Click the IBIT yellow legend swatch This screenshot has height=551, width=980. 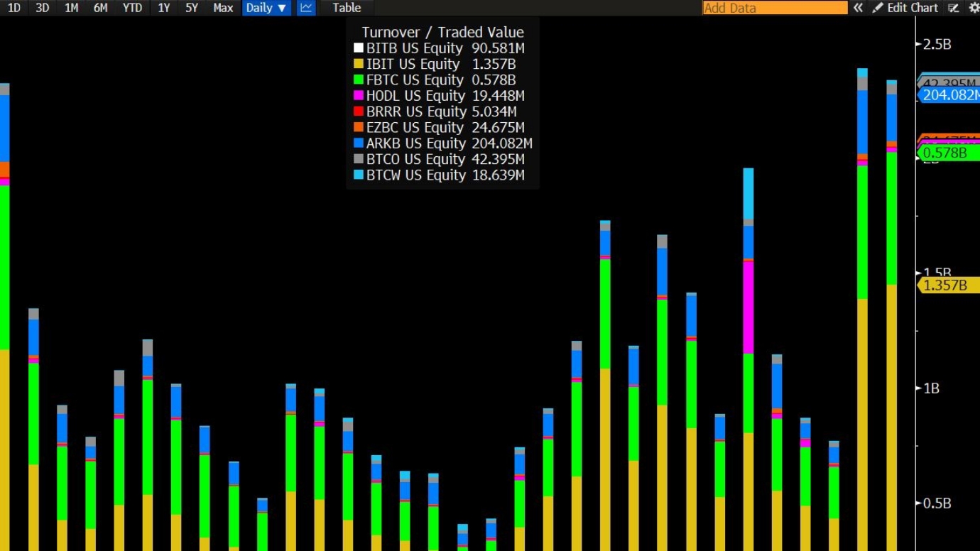pyautogui.click(x=359, y=64)
